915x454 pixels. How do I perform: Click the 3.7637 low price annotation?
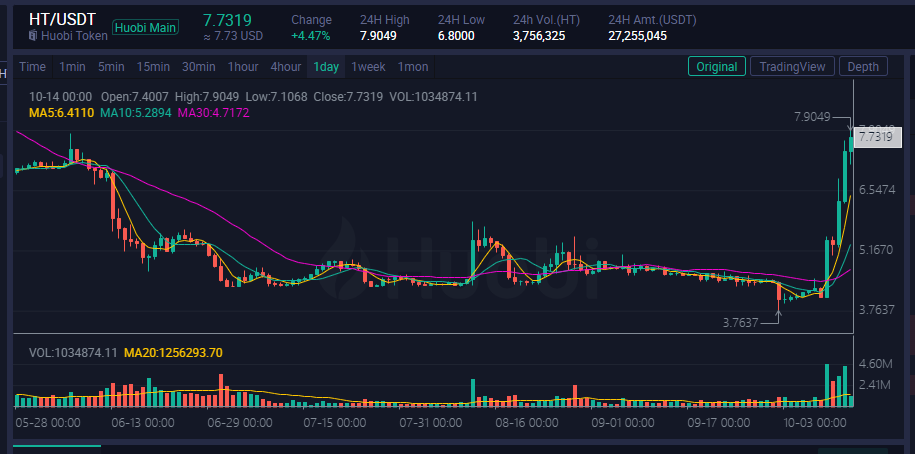[740, 322]
